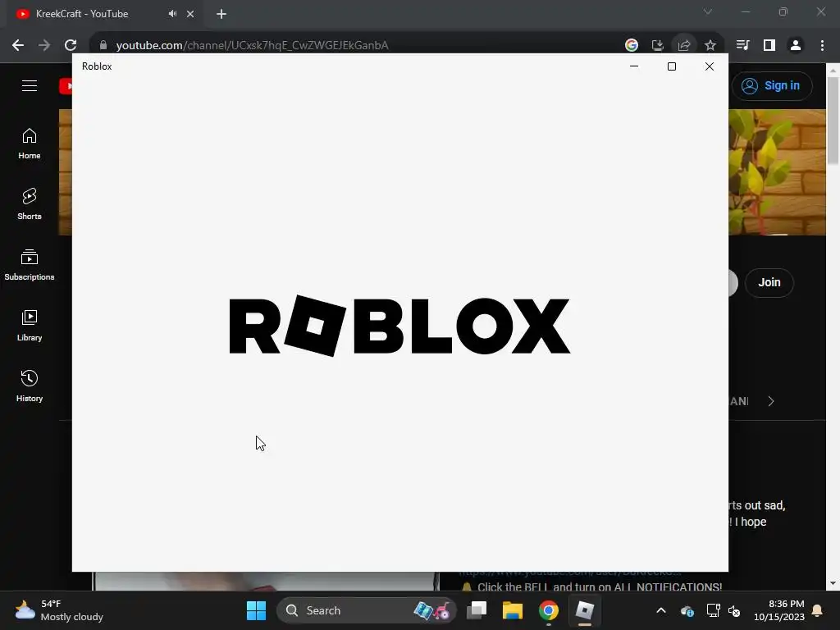Expand the channel tabs with right chevron
840x630 pixels.
click(x=771, y=401)
